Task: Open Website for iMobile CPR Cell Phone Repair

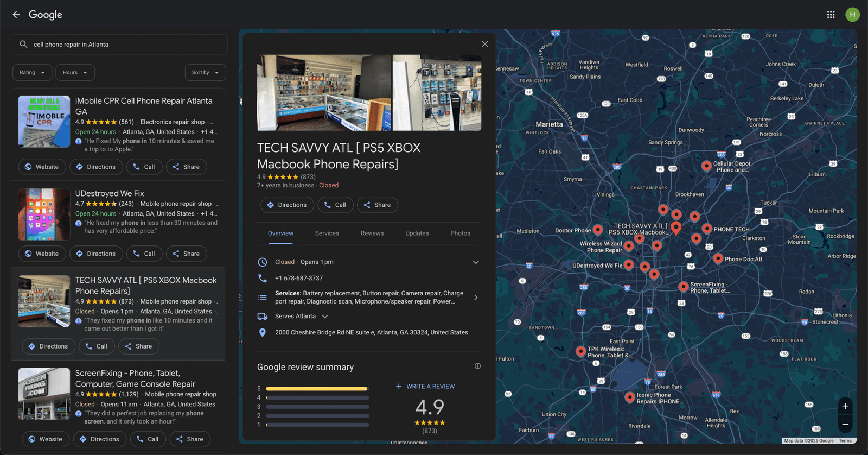Action: (42, 167)
